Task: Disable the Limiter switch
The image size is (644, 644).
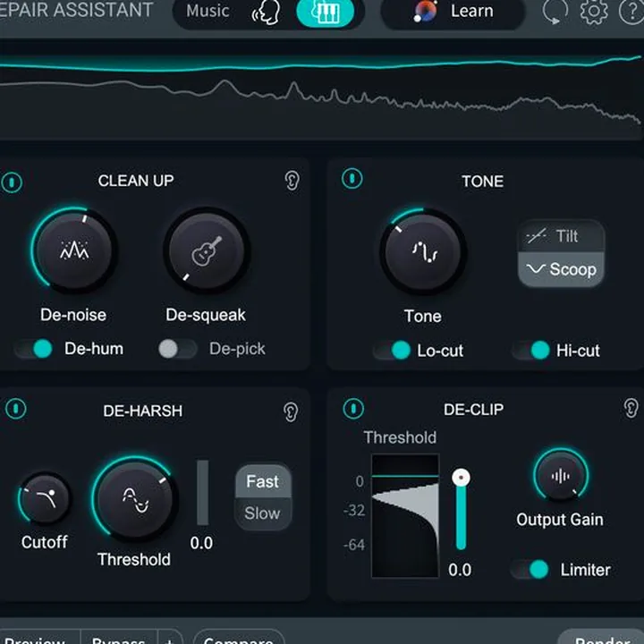Action: click(x=530, y=570)
